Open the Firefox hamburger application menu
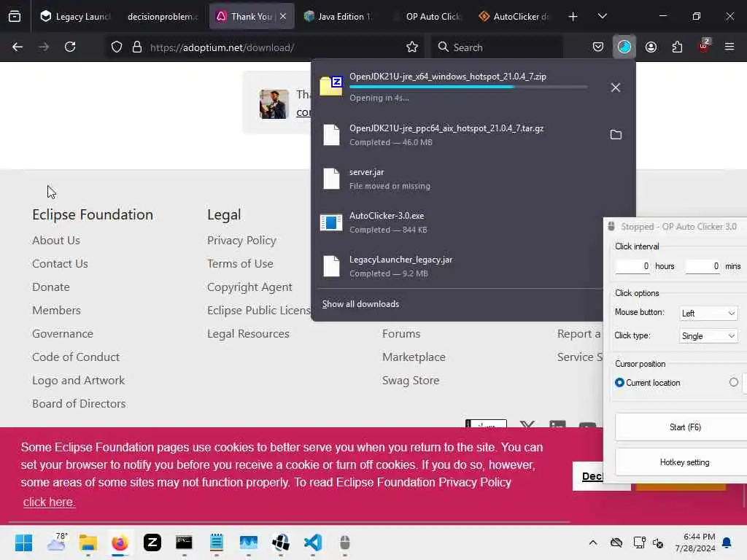 point(729,47)
